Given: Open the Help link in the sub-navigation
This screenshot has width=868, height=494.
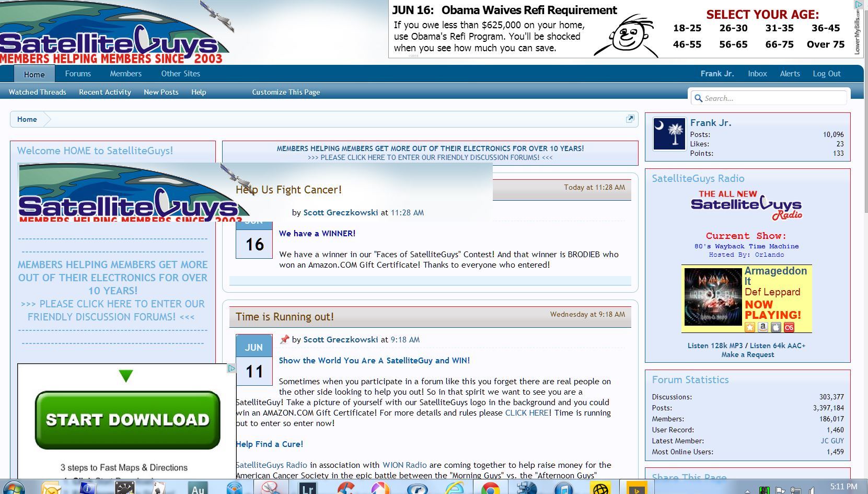Looking at the screenshot, I should coord(199,92).
